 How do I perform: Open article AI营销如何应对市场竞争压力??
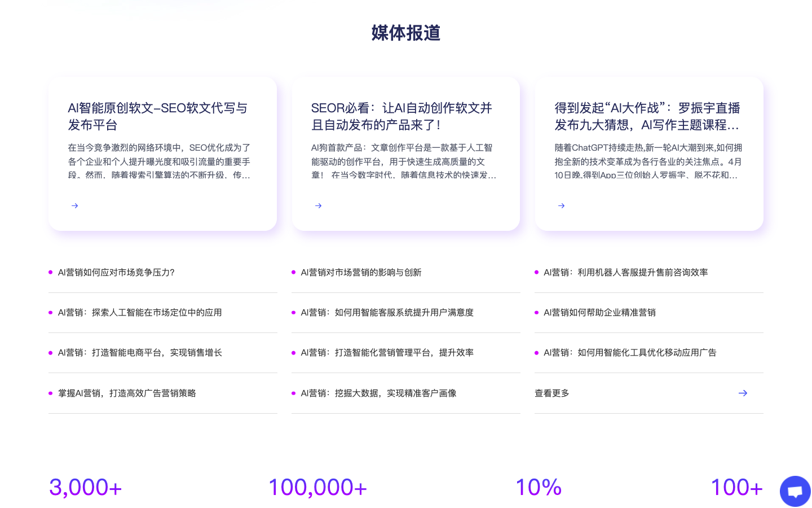tap(116, 272)
